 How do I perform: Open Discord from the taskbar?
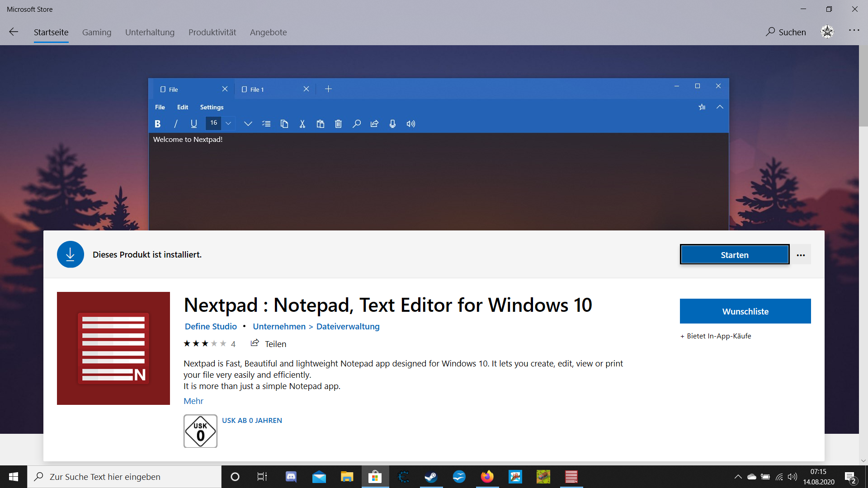(291, 477)
